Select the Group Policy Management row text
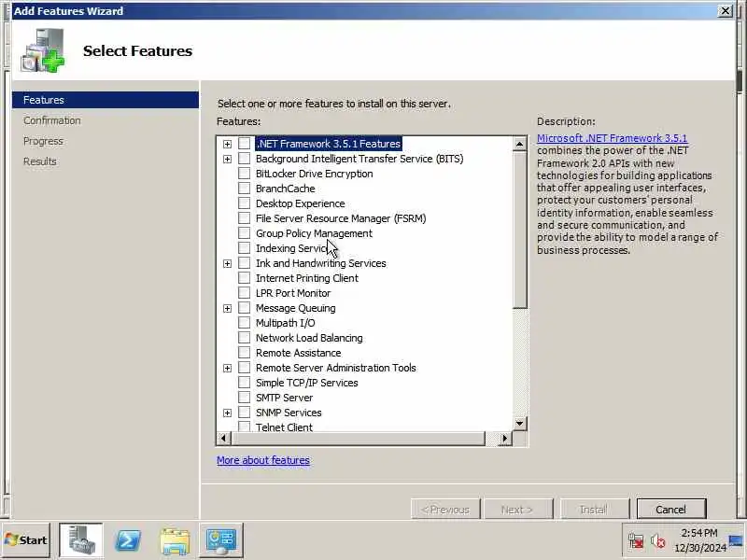The height and width of the screenshot is (560, 747). [314, 233]
